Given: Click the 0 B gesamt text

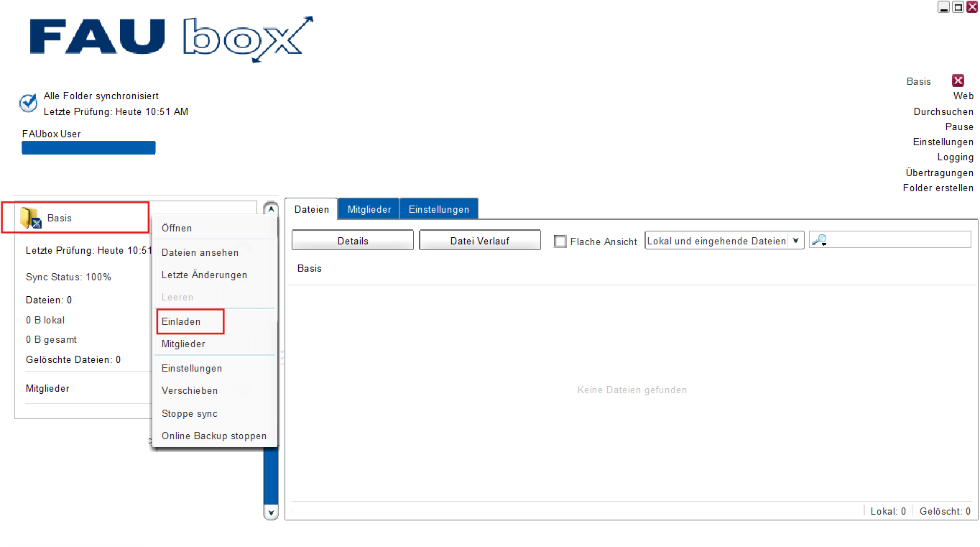Looking at the screenshot, I should point(51,339).
